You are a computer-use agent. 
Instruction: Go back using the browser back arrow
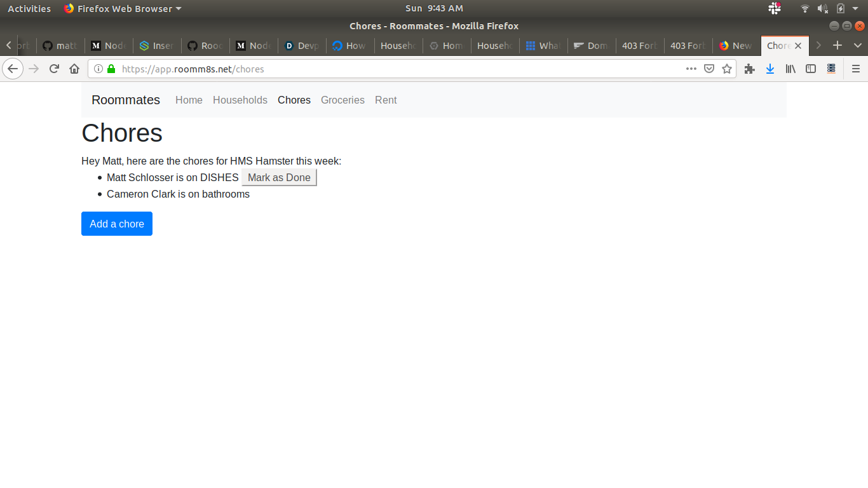(x=13, y=69)
